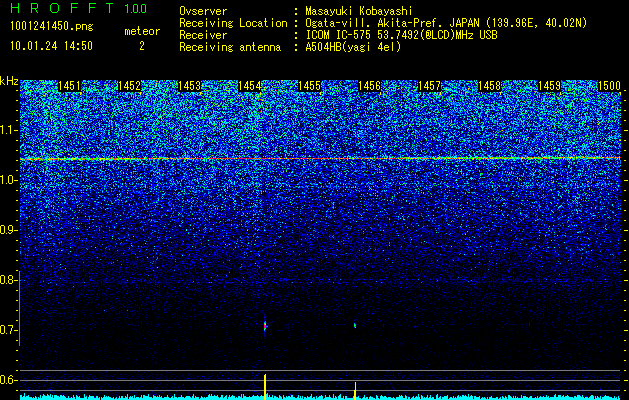629x400 pixels.
Task: Click the 1458 time marker
Action: 489,86
